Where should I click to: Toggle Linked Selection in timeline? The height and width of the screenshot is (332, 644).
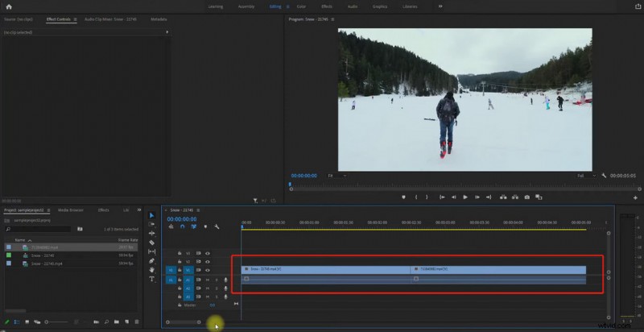pos(193,226)
